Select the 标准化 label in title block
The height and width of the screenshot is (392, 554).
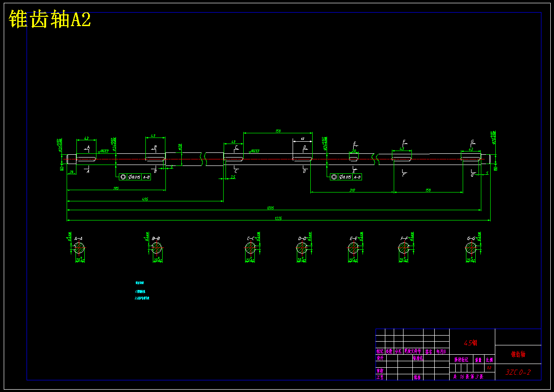pos(417,358)
